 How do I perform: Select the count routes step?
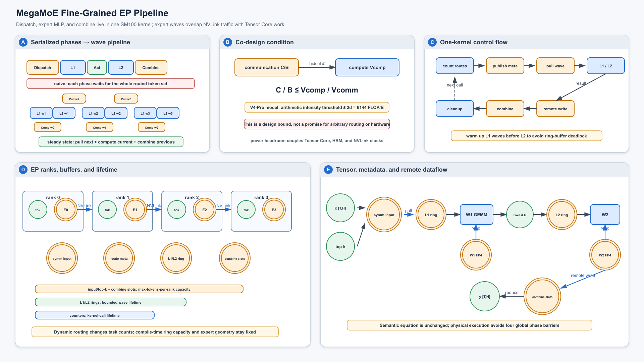(455, 66)
